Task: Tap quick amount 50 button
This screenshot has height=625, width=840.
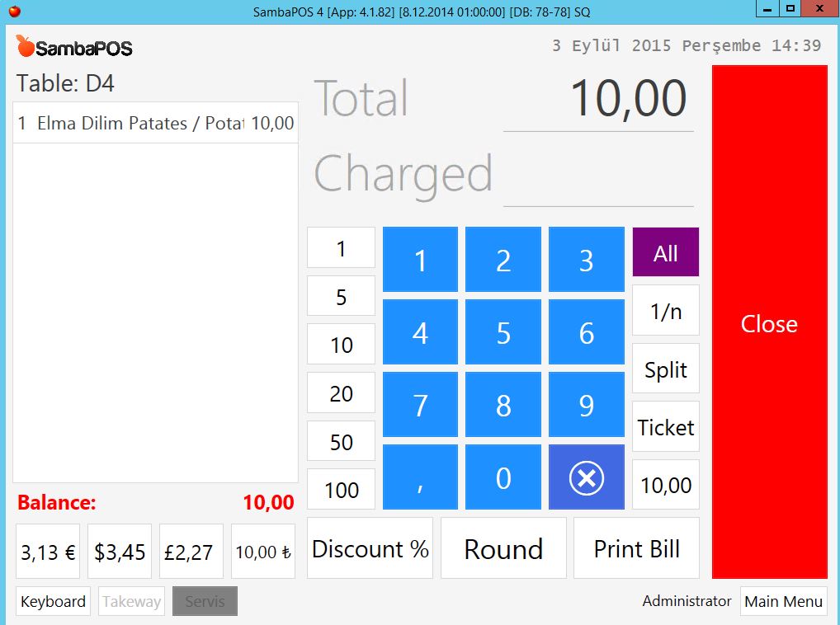Action: (341, 442)
